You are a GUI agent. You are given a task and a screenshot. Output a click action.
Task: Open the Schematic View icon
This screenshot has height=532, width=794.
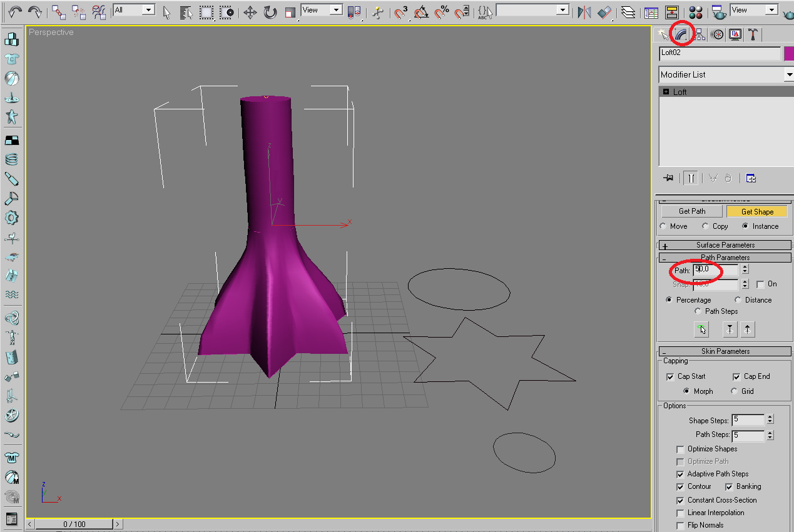(671, 12)
